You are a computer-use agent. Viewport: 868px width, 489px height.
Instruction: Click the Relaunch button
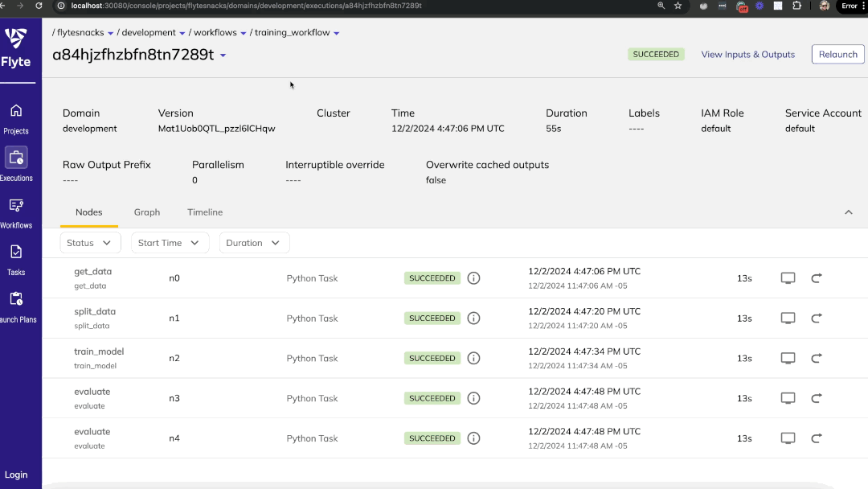tap(837, 54)
